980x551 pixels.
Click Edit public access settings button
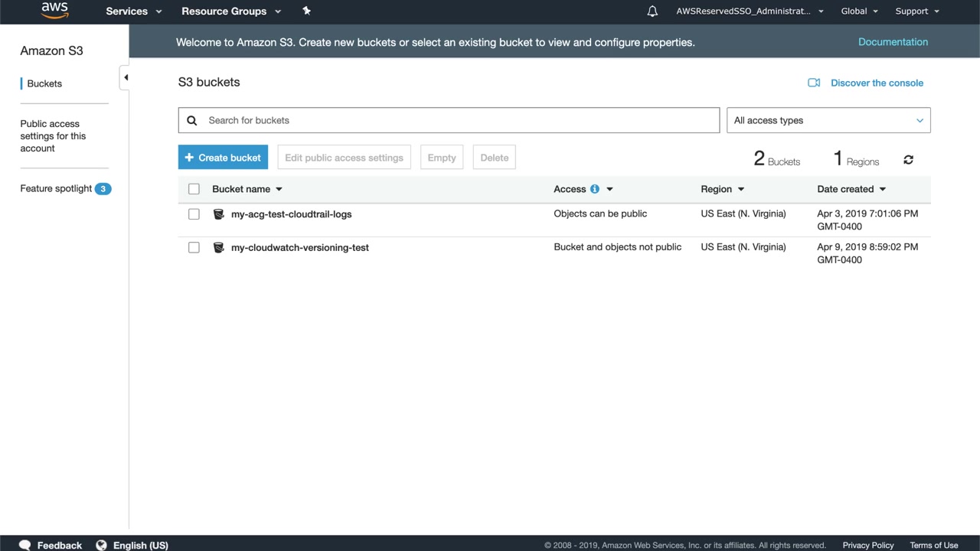(x=344, y=158)
